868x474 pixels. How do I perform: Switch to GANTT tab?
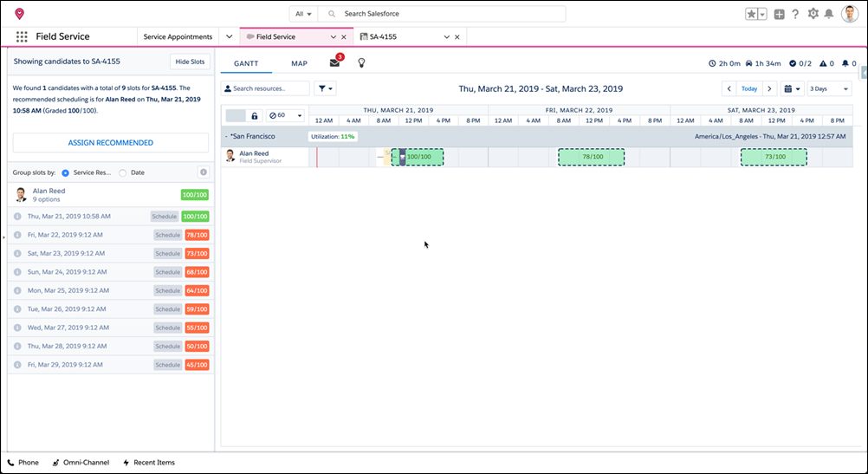tap(246, 63)
